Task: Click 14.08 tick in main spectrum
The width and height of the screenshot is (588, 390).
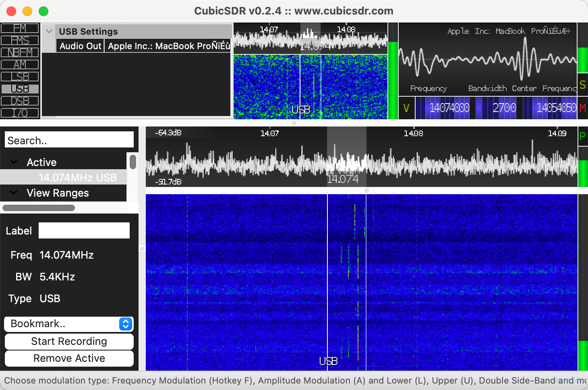Action: (413, 133)
